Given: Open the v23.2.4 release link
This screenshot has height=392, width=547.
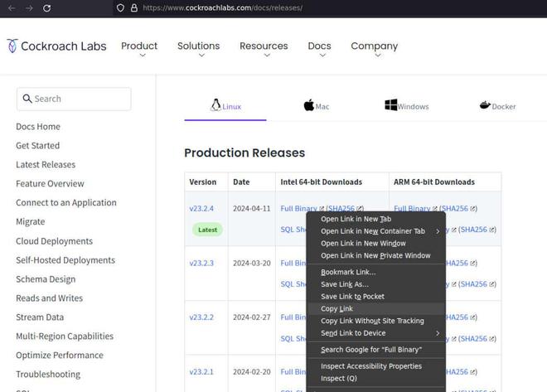Looking at the screenshot, I should point(201,209).
